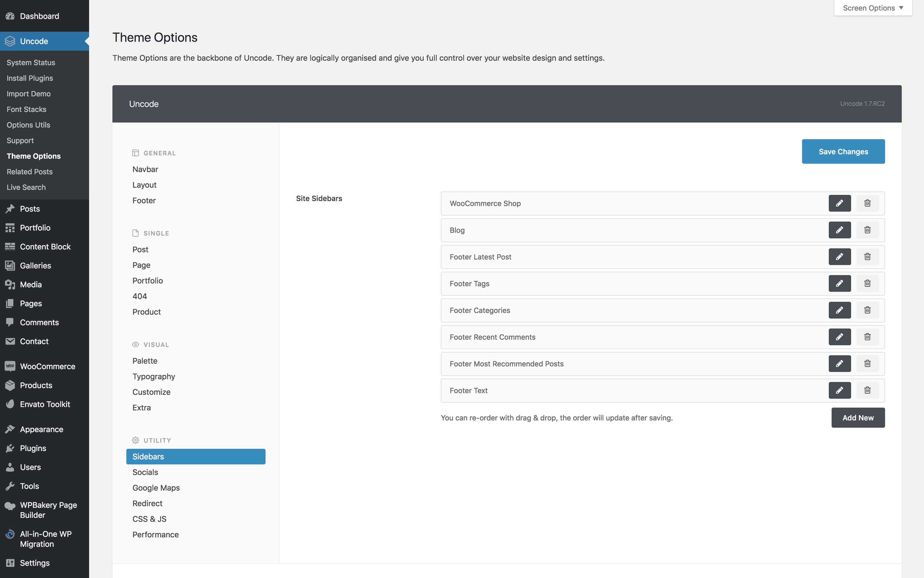
Task: Select Google Maps under Utility section
Action: tap(156, 487)
